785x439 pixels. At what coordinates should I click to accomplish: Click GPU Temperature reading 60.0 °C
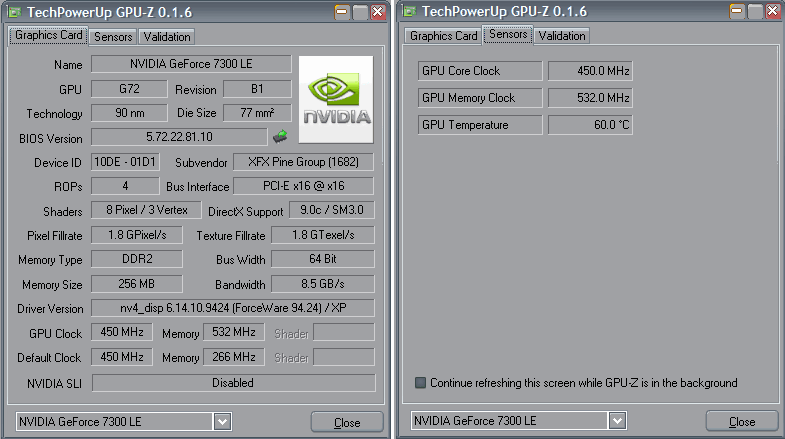pyautogui.click(x=590, y=125)
